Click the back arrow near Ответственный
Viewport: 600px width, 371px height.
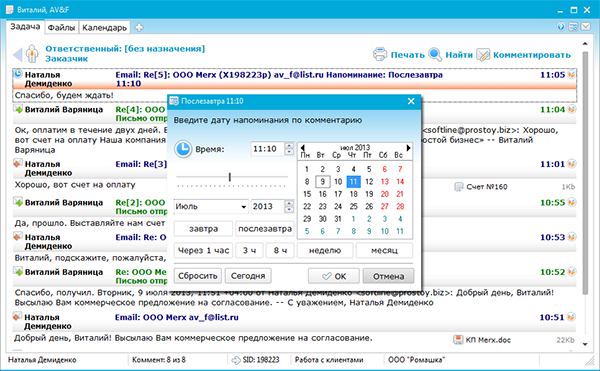pyautogui.click(x=18, y=54)
